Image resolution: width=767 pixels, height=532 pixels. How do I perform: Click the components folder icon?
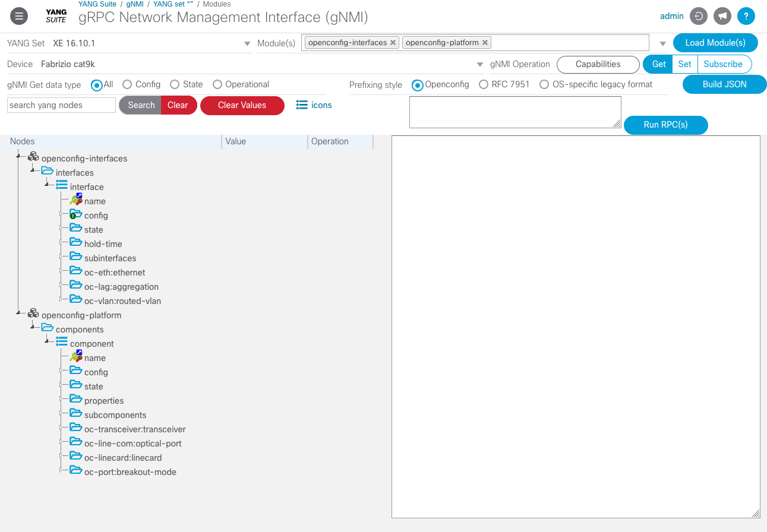coord(48,328)
